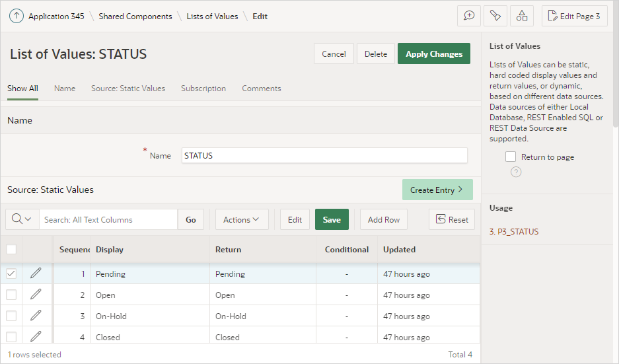
Task: Go to Lists of Values breadcrumb
Action: point(212,17)
